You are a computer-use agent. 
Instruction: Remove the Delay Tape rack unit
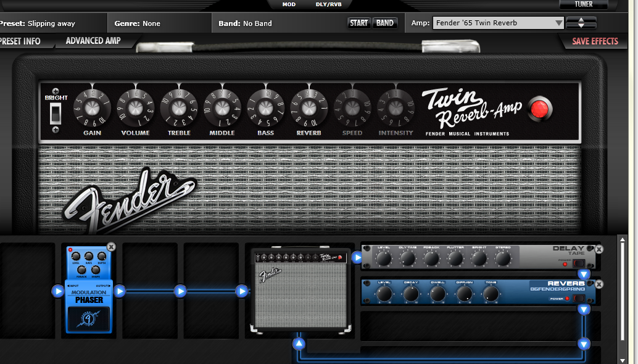[x=599, y=249]
